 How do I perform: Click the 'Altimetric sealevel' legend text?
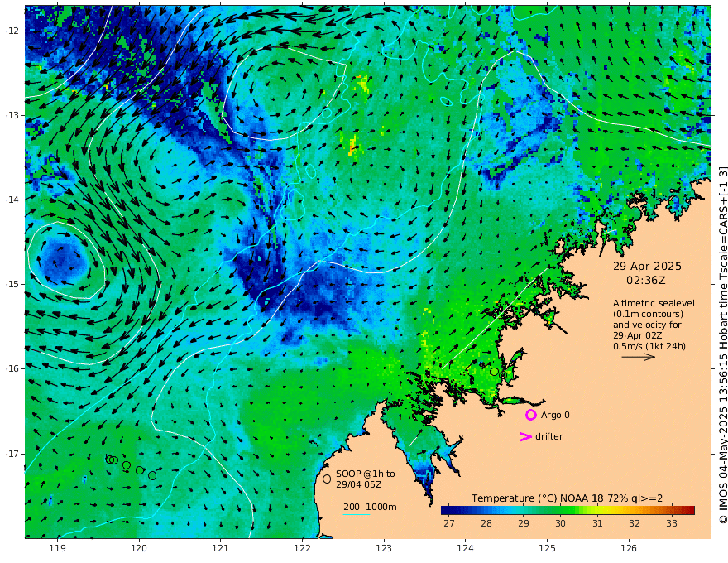point(654,303)
